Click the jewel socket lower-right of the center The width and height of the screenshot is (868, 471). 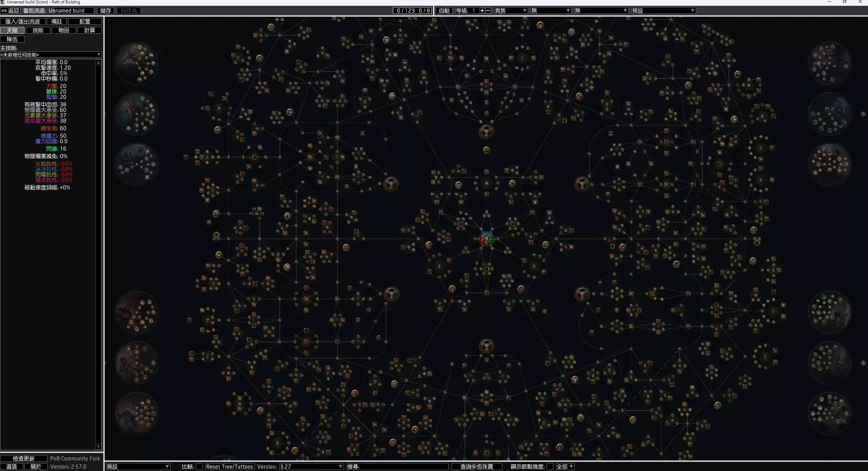(582, 293)
